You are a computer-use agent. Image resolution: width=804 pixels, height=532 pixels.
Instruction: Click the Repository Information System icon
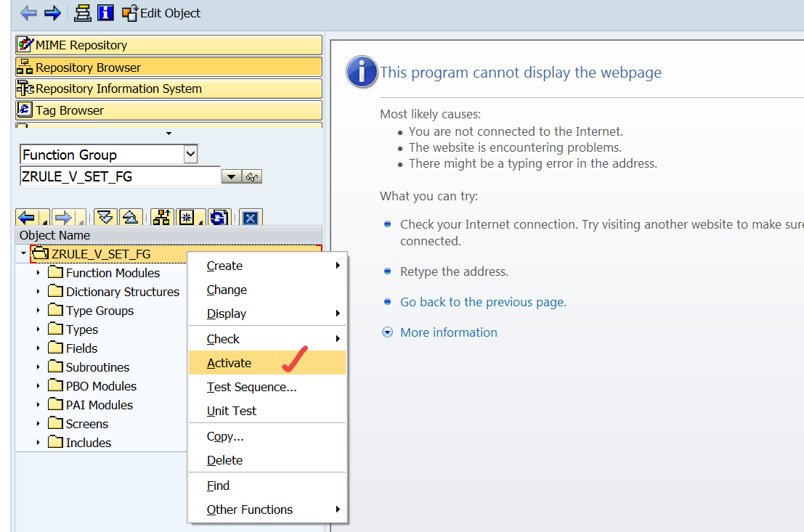tap(25, 89)
